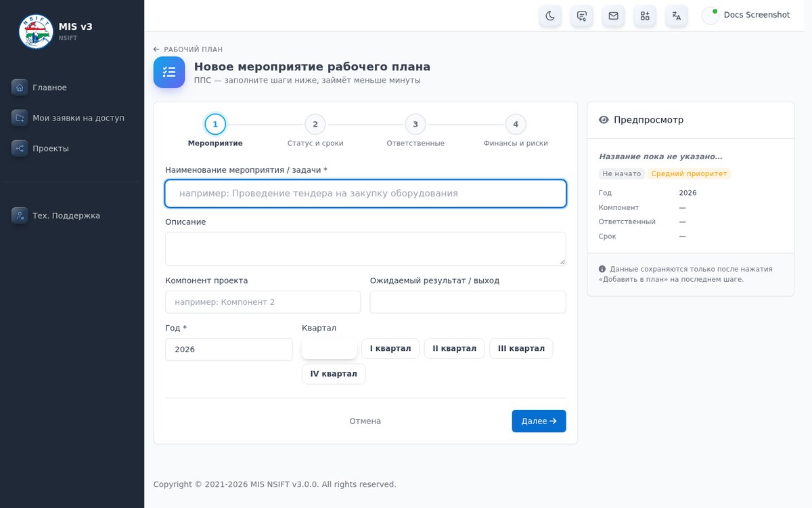Go to step 3 Ответственные

click(x=415, y=131)
